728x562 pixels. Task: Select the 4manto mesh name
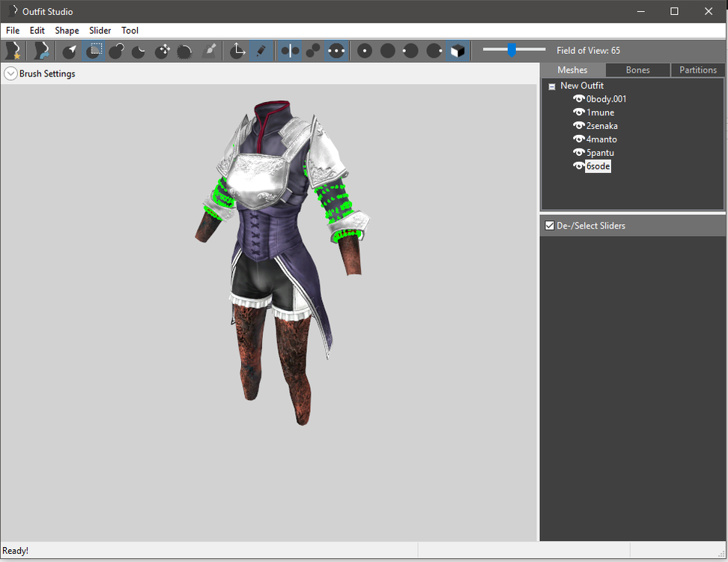pos(601,139)
